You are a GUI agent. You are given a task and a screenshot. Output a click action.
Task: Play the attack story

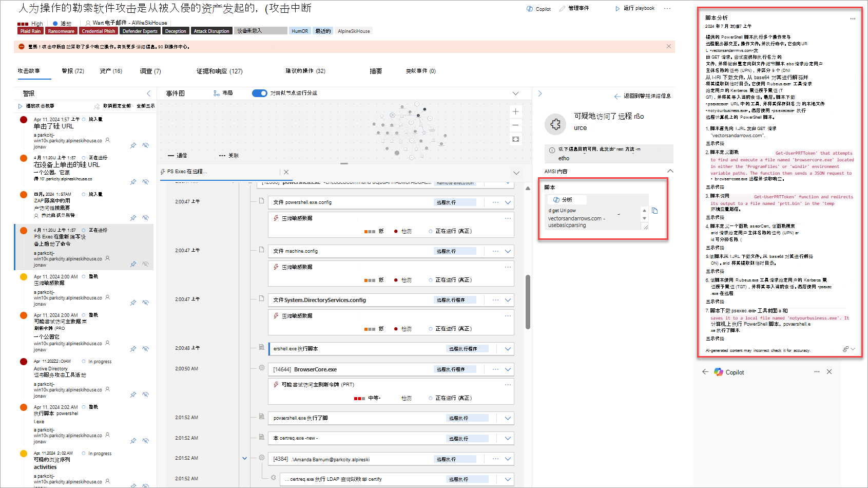[36, 106]
